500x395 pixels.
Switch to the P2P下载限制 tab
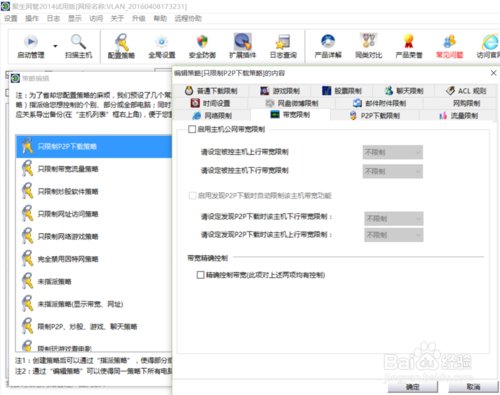[x=375, y=116]
